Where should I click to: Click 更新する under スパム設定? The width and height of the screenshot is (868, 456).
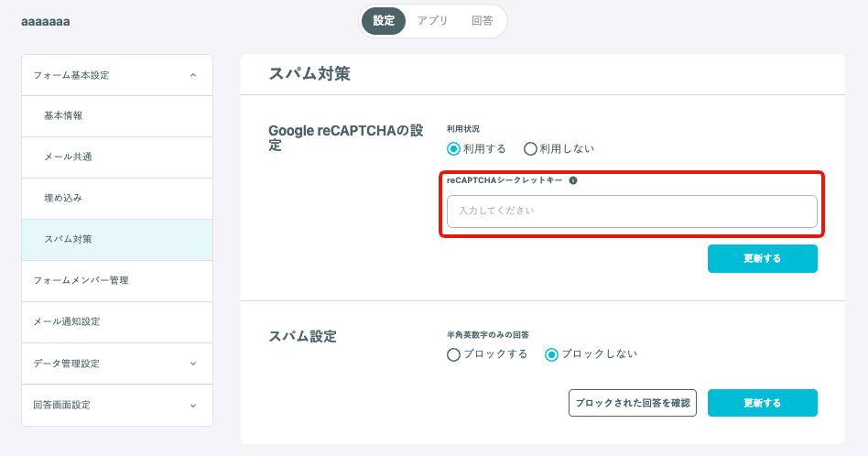point(763,403)
